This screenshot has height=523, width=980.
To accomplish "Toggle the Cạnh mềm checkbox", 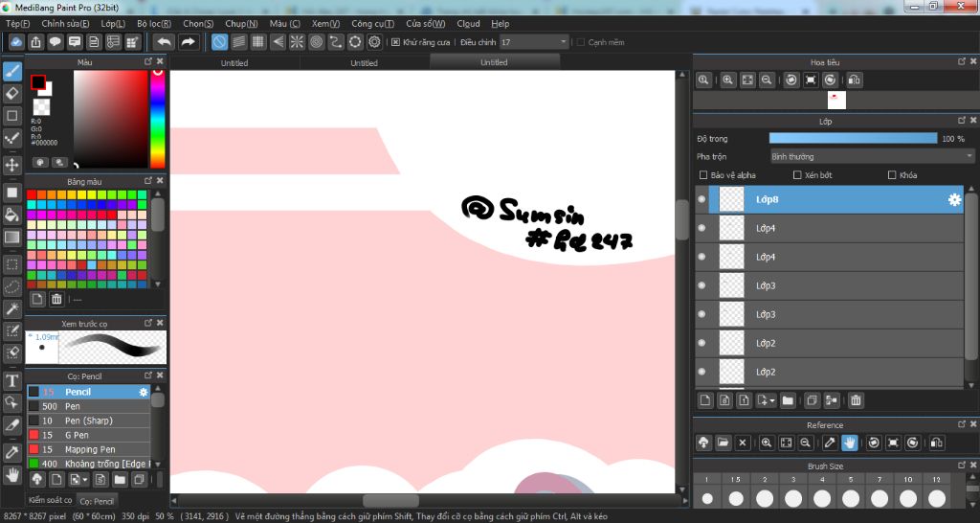I will 581,42.
